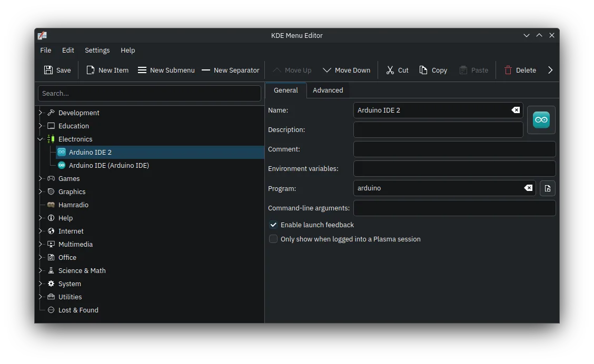Screen dimensions: 594x364
Task: Open the Settings menu
Action: click(x=97, y=50)
